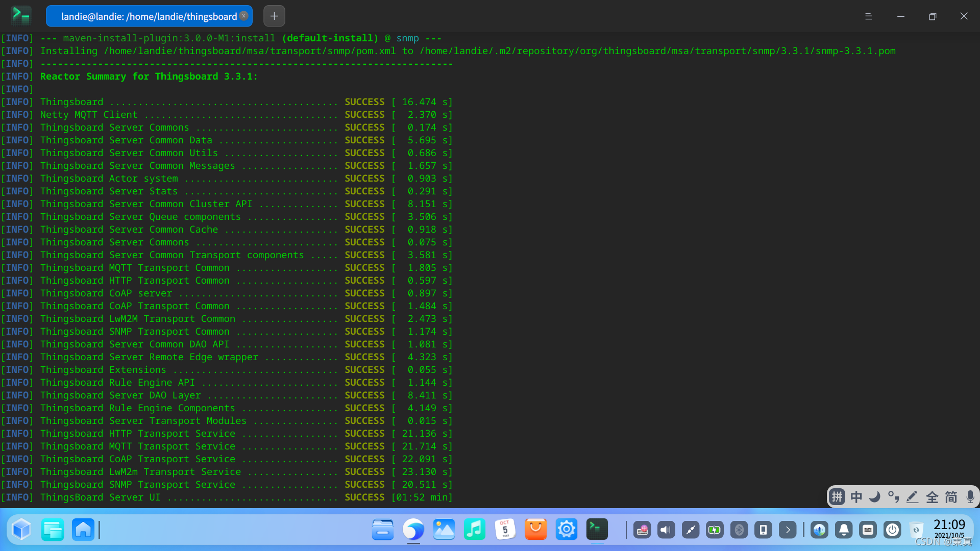Viewport: 980px width, 551px height.
Task: Open the control center gear icon
Action: point(567,530)
